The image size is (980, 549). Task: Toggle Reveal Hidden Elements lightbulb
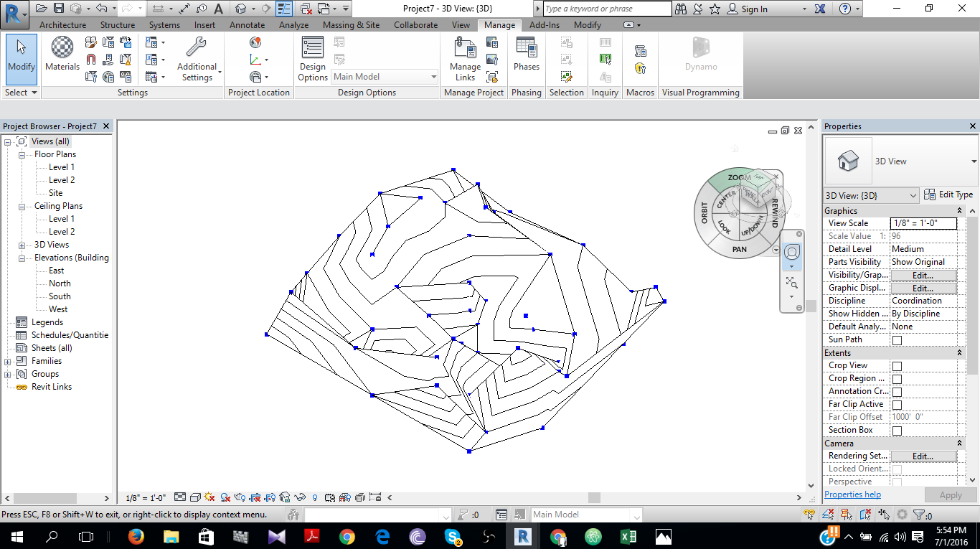314,496
